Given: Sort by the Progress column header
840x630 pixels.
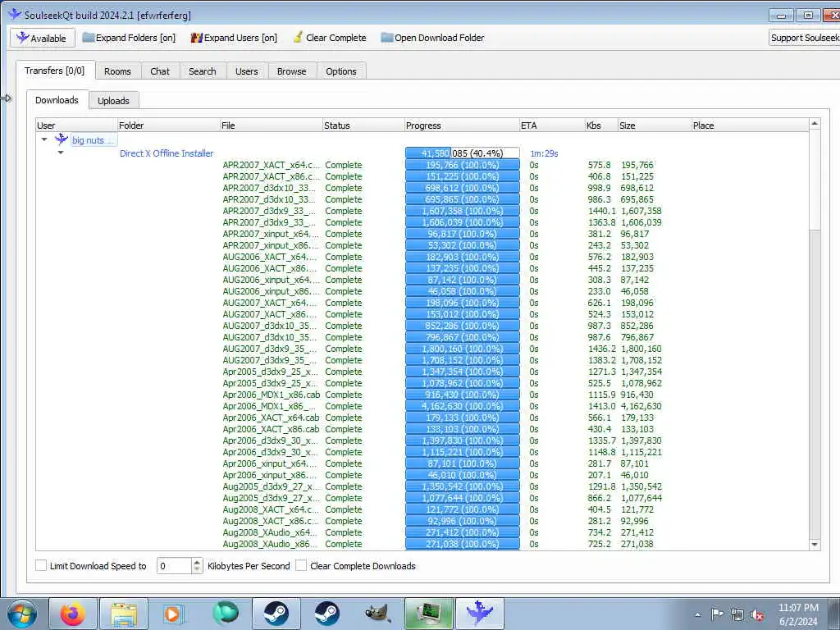Looking at the screenshot, I should coord(462,126).
